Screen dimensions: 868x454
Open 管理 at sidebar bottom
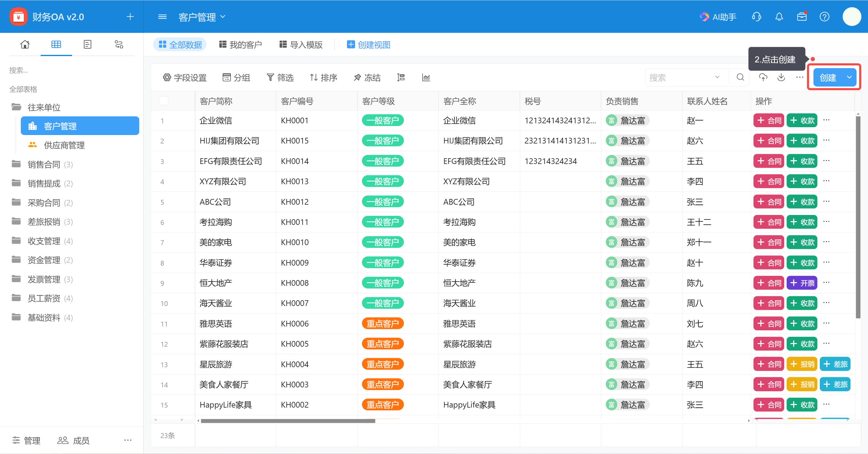coord(26,440)
